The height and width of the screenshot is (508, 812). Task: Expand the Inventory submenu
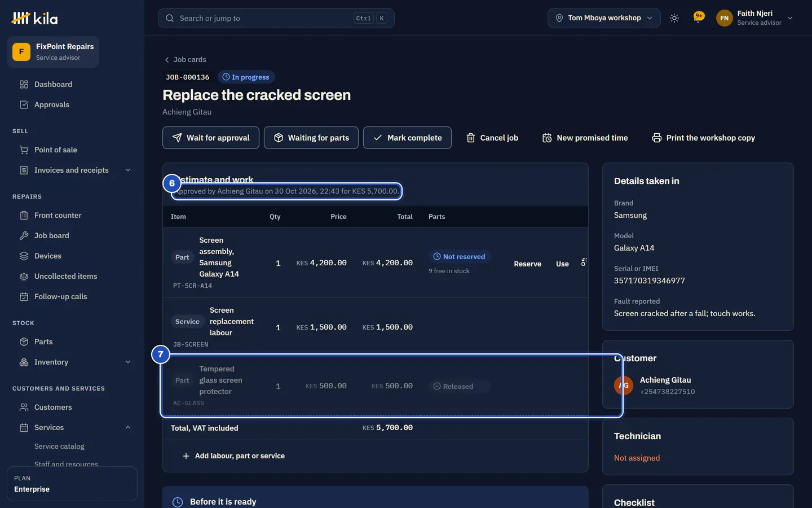point(128,362)
